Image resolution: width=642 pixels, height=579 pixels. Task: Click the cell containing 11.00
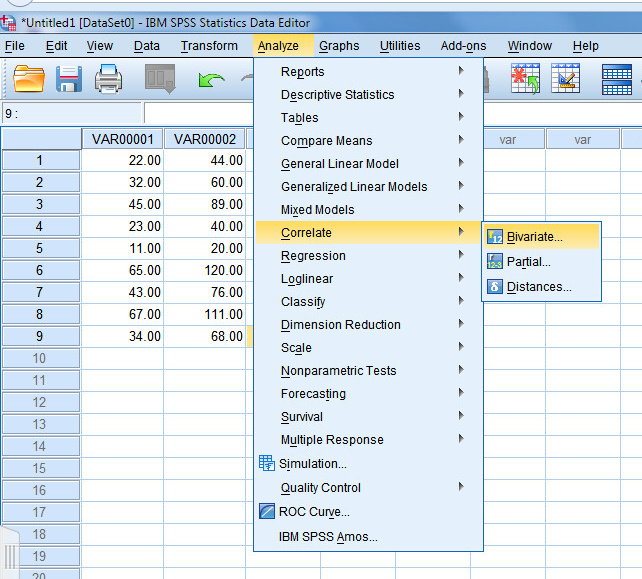coord(122,248)
